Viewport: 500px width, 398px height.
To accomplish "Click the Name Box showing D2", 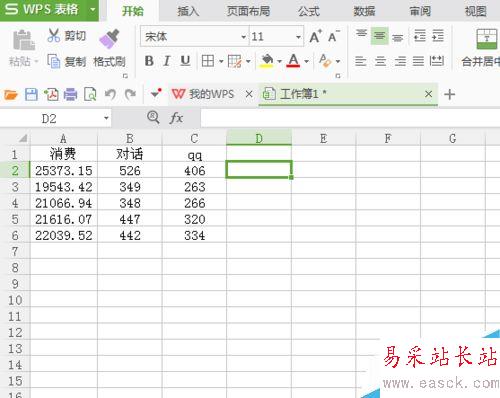I will click(49, 118).
